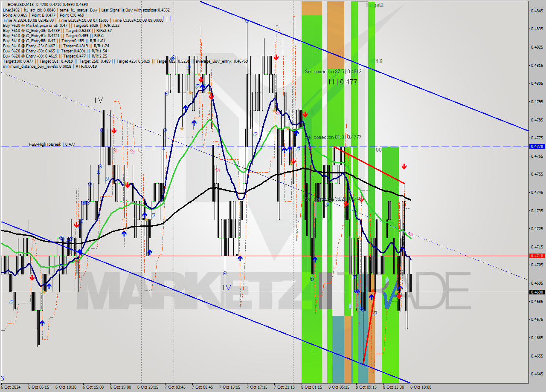
Task: Click the blue 0.4770 price tag
Action: pos(537,146)
